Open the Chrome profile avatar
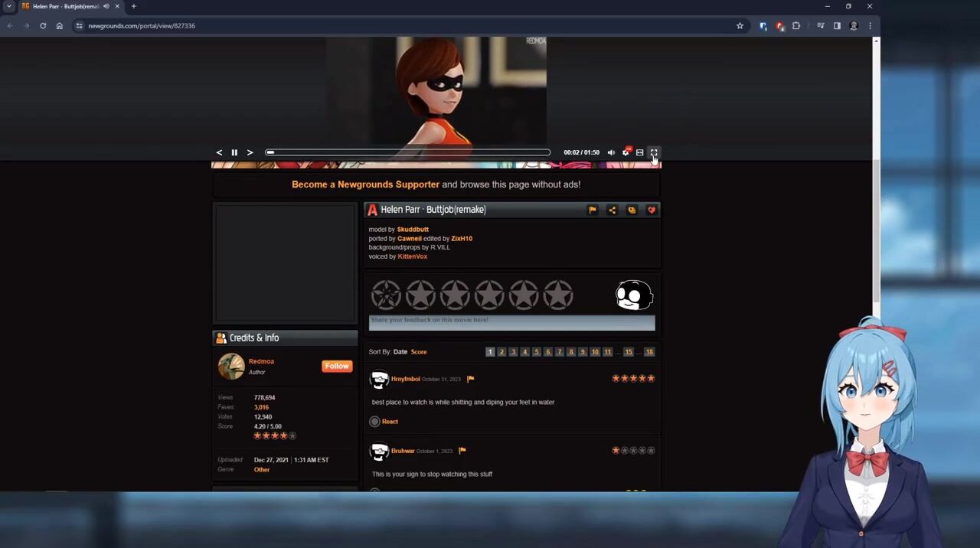This screenshot has width=980, height=548. (x=854, y=26)
